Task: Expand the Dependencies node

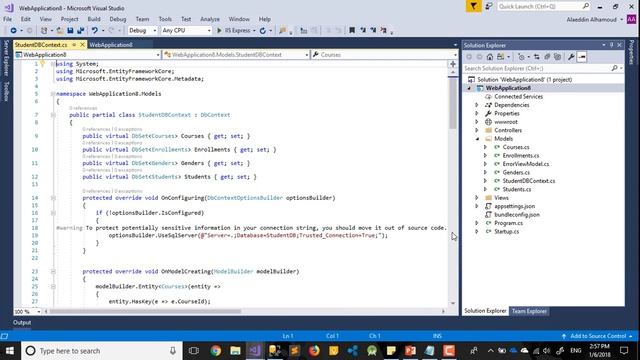Action: [477, 105]
